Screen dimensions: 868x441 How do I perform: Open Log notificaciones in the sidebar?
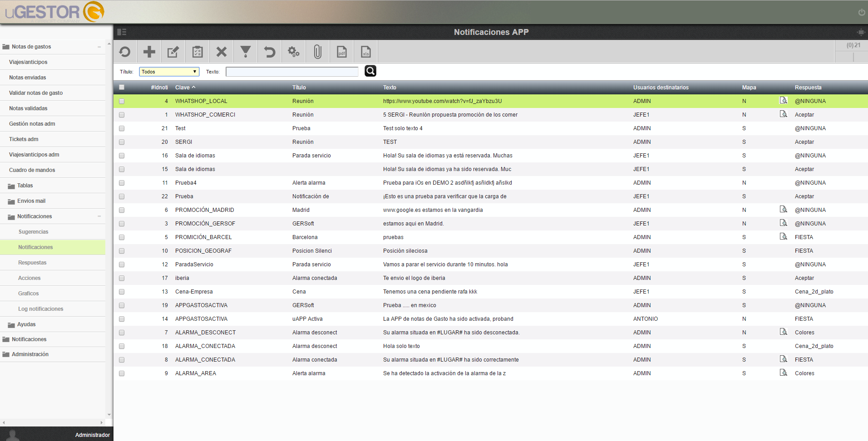point(41,309)
